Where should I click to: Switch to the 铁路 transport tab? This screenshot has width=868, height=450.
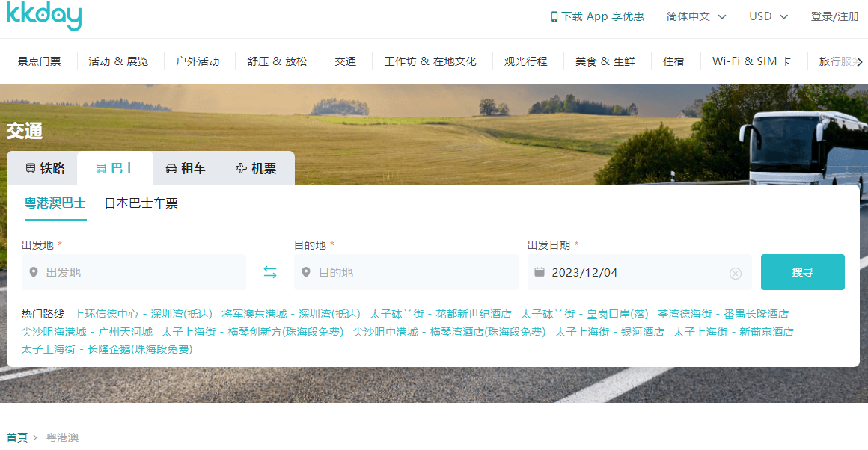pyautogui.click(x=44, y=168)
